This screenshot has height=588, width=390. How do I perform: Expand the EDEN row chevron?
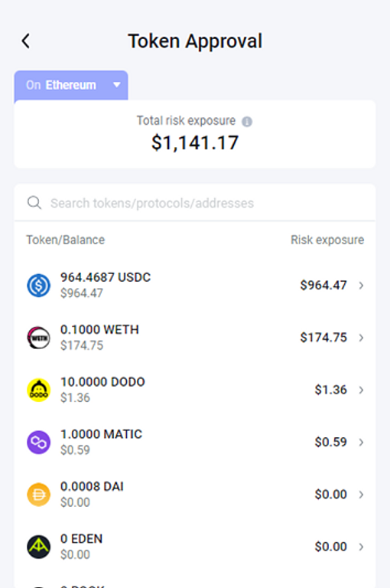[x=361, y=547]
